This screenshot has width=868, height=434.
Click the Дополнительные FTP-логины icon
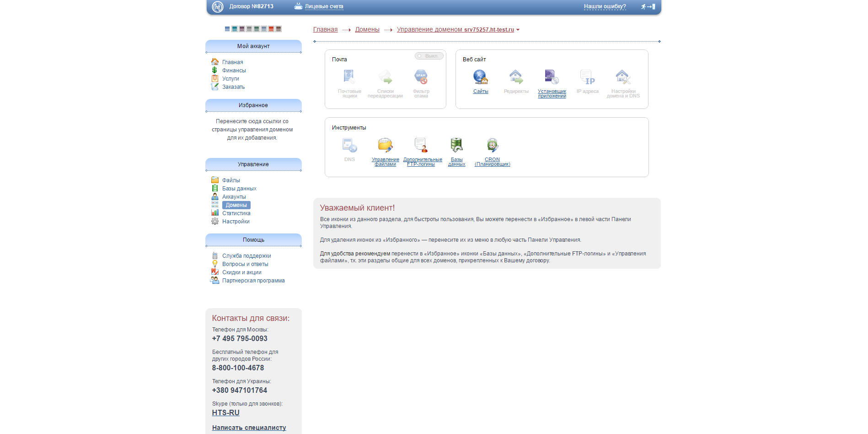[421, 145]
